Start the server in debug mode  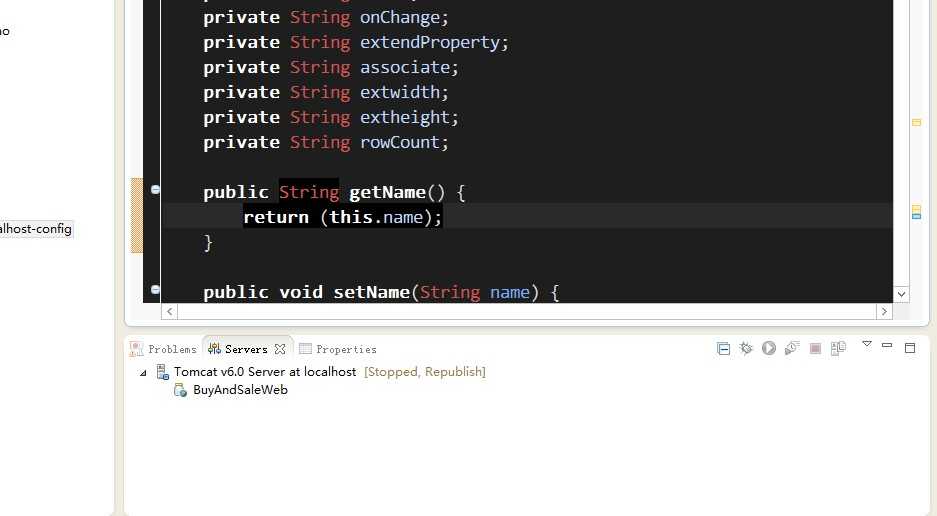tap(746, 349)
